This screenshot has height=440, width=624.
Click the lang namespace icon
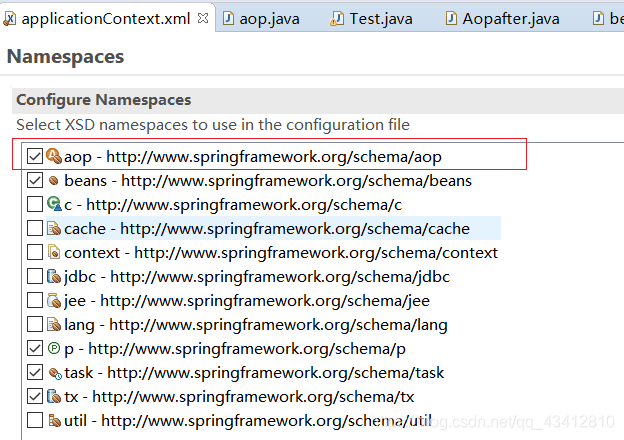(54, 324)
